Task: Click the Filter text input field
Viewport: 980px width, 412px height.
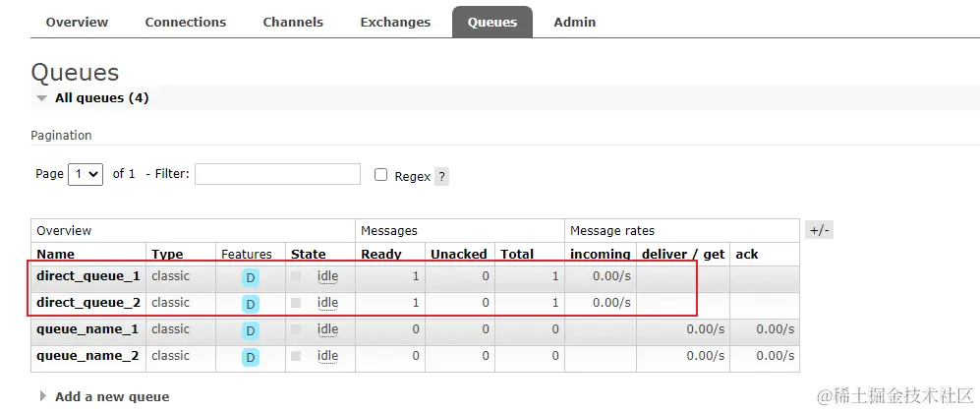Action: 277,174
